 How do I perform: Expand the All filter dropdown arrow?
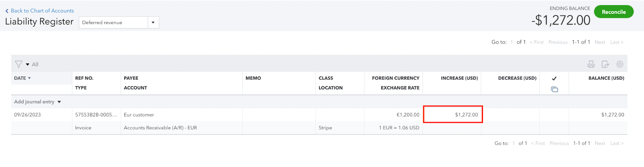[27, 64]
